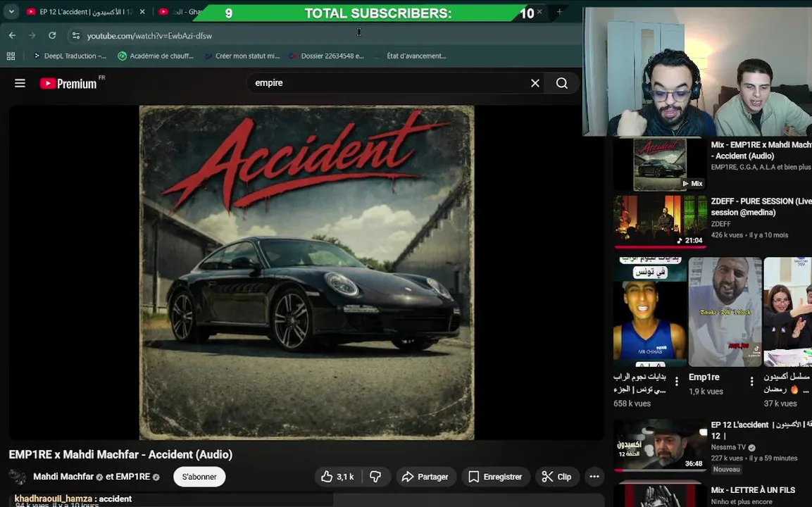Open the Mix EMP1RE x Mahdi Machfar thumbnail
This screenshot has height=507, width=812.
660,164
